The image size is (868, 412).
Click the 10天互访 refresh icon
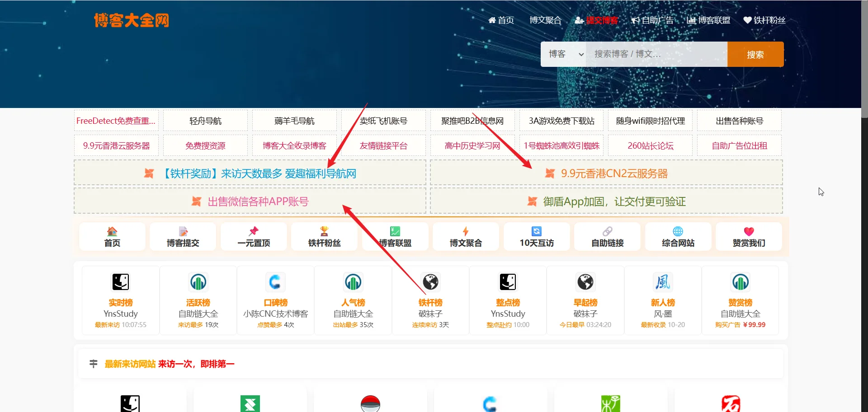(537, 231)
